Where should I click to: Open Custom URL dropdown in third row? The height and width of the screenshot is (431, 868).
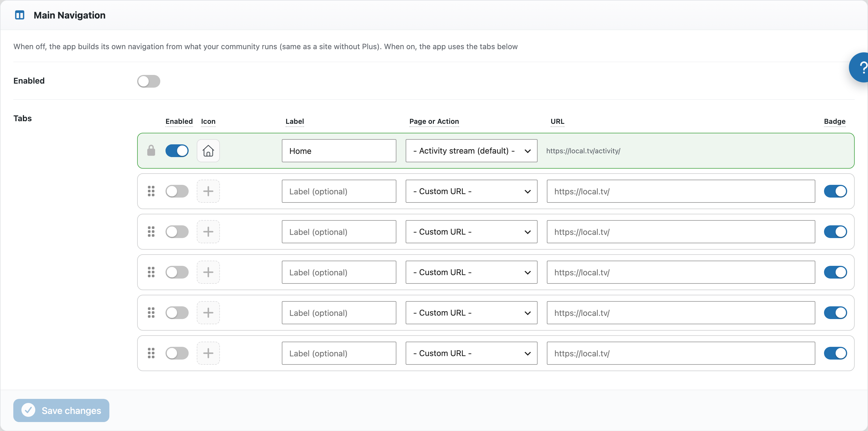pos(471,231)
